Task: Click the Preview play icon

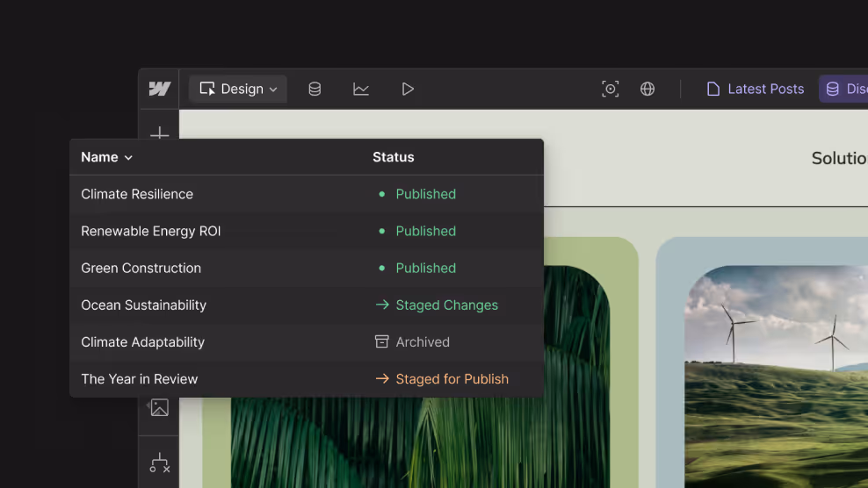Action: coord(408,89)
